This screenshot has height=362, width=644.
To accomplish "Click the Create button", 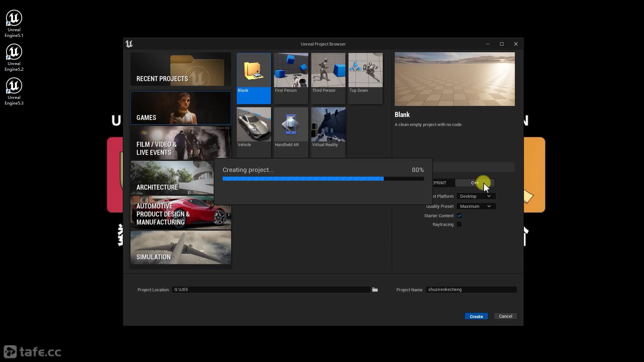I will coord(476,316).
